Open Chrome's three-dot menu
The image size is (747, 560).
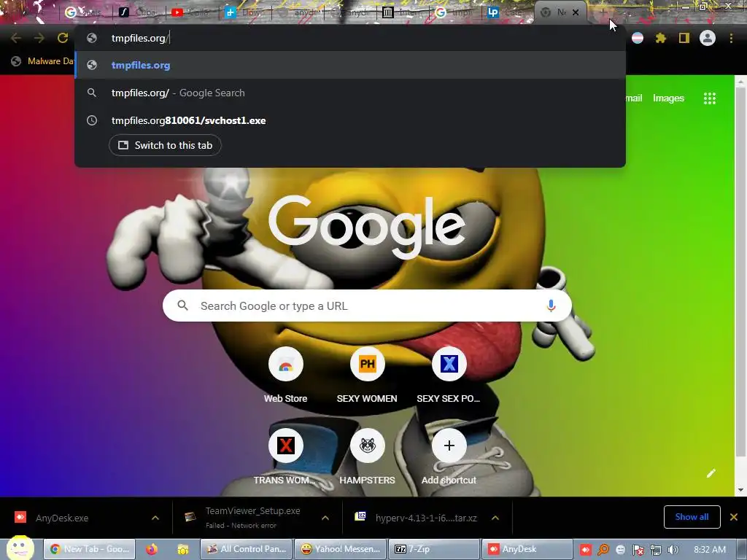731,38
